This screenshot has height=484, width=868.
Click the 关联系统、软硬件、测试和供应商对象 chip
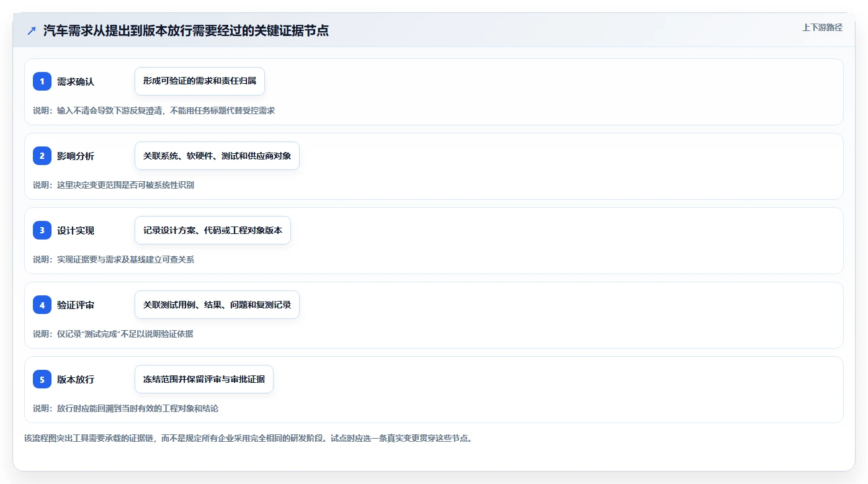pyautogui.click(x=217, y=156)
